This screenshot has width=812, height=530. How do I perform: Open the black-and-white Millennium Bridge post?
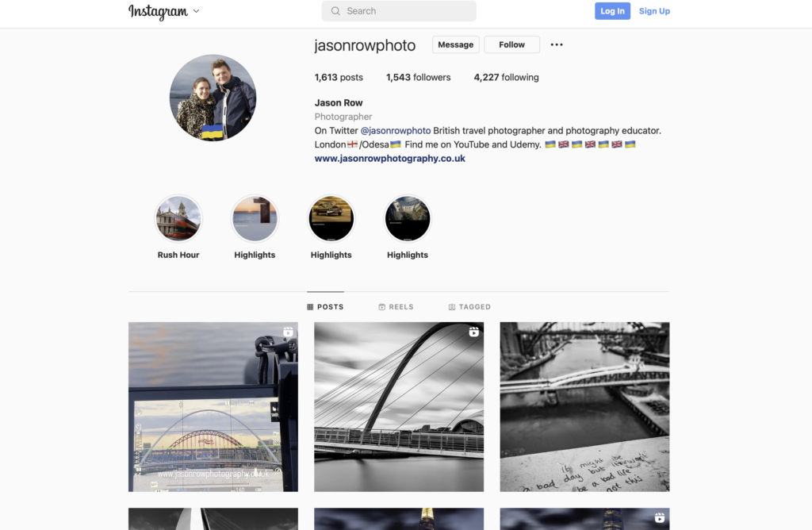(399, 407)
